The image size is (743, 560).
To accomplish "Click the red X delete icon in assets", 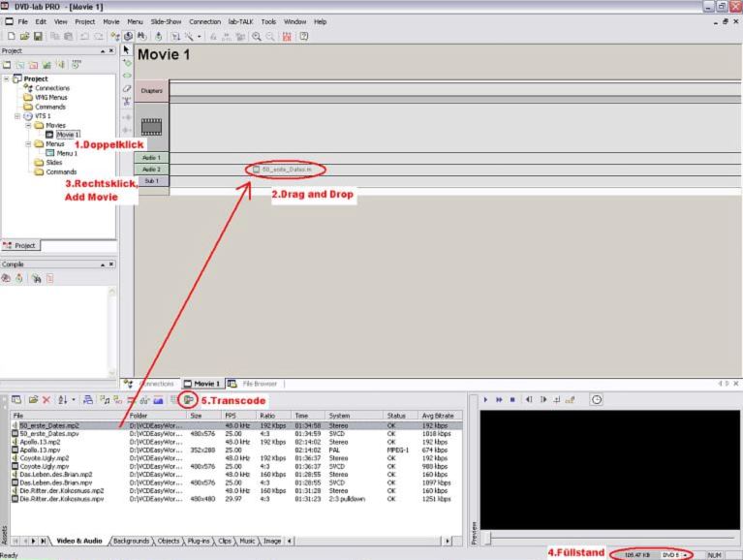I will click(x=46, y=399).
